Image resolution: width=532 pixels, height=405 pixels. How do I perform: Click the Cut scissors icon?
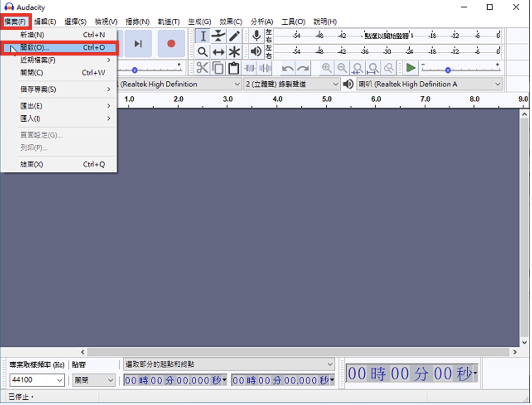[x=202, y=68]
